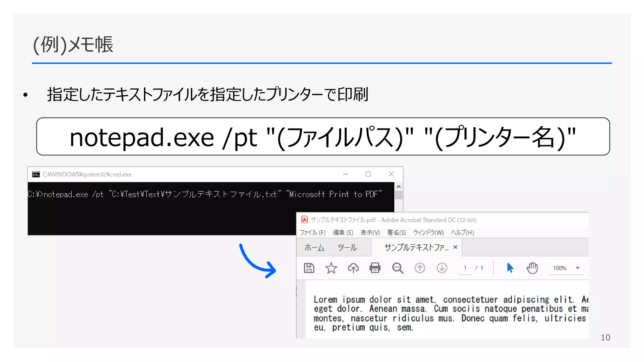This screenshot has width=644, height=362.
Task: Click the printer icon in Acrobat toolbar
Action: (x=375, y=268)
